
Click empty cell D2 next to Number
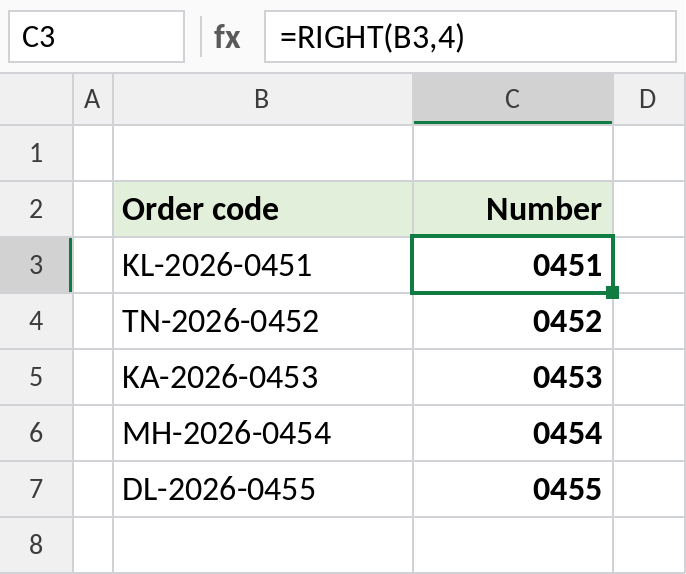[x=650, y=209]
